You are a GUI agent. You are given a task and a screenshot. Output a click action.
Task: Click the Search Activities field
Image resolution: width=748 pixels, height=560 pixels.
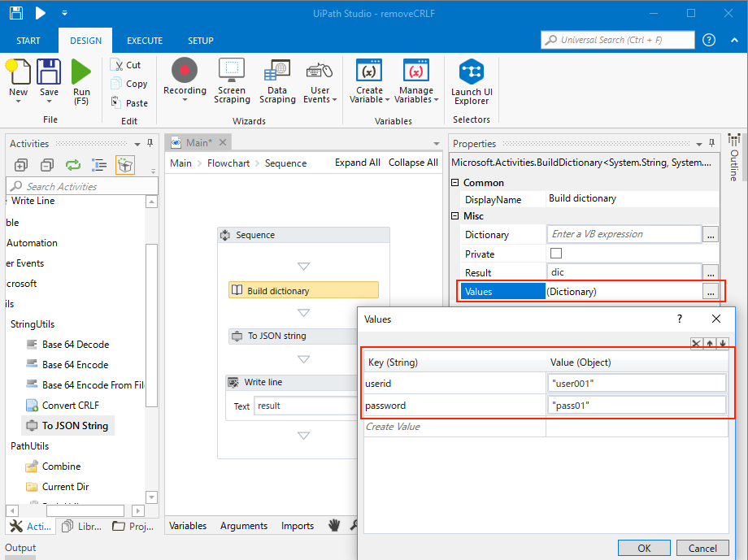click(x=81, y=186)
